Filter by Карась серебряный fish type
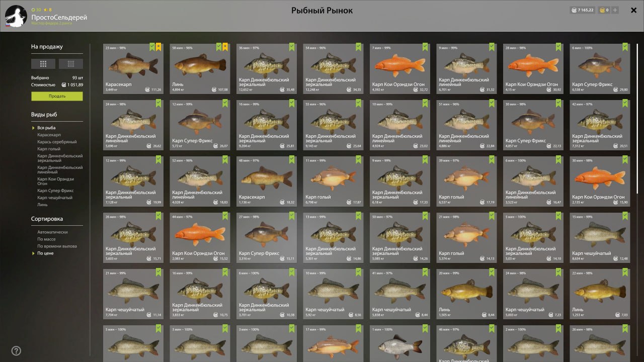Viewport: 644px width, 362px height. pos(57,142)
